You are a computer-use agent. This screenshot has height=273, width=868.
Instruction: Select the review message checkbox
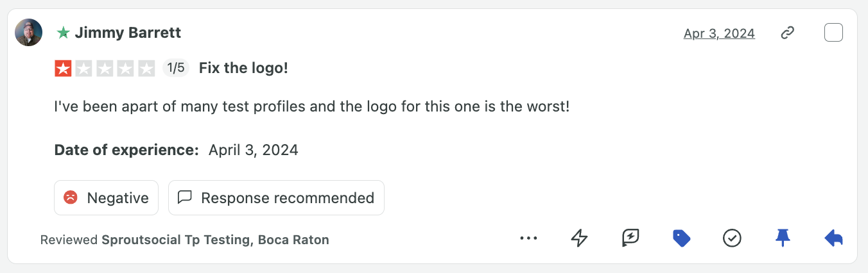(x=833, y=33)
